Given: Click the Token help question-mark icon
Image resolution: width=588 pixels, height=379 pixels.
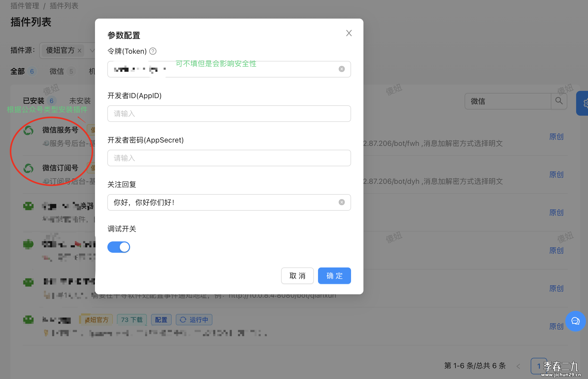Looking at the screenshot, I should coord(153,51).
